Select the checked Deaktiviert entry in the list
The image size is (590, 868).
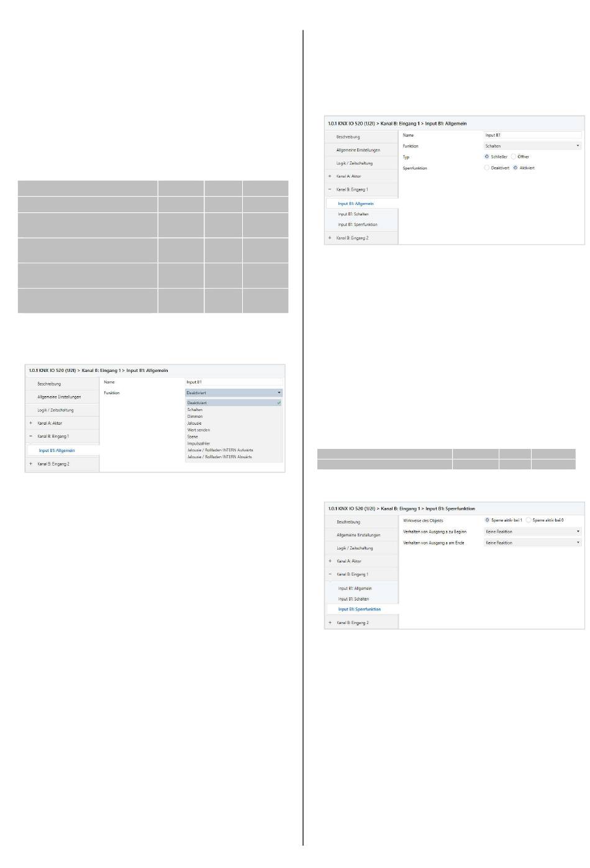[234, 403]
